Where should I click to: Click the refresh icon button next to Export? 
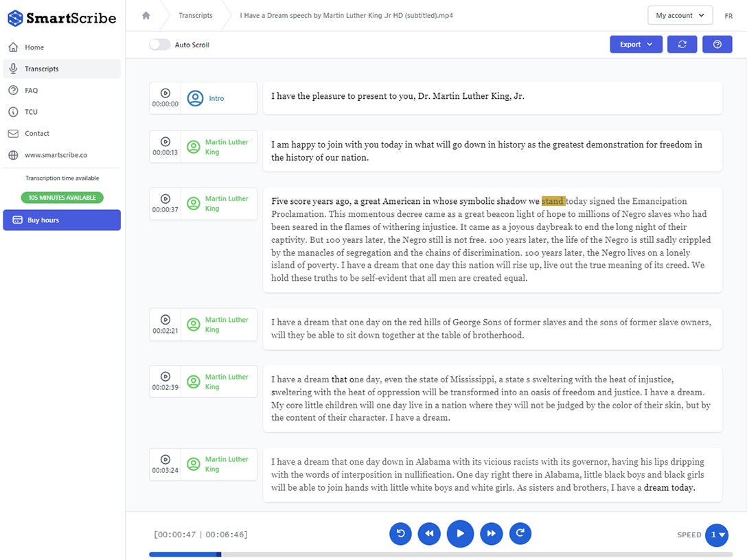coord(682,44)
